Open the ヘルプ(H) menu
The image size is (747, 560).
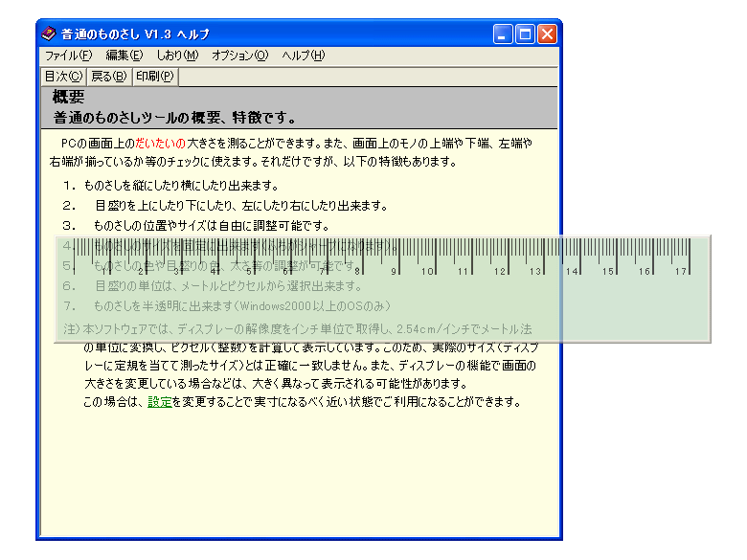coord(303,56)
